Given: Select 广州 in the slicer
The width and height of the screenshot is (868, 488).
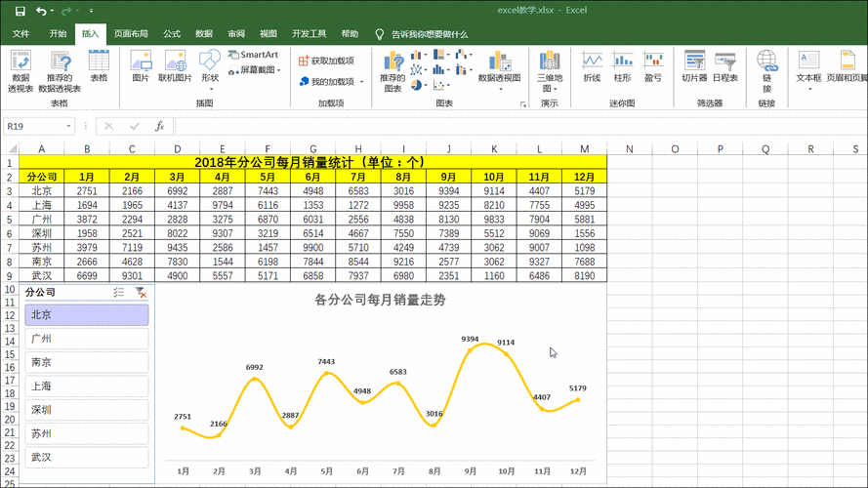Looking at the screenshot, I should pos(86,339).
